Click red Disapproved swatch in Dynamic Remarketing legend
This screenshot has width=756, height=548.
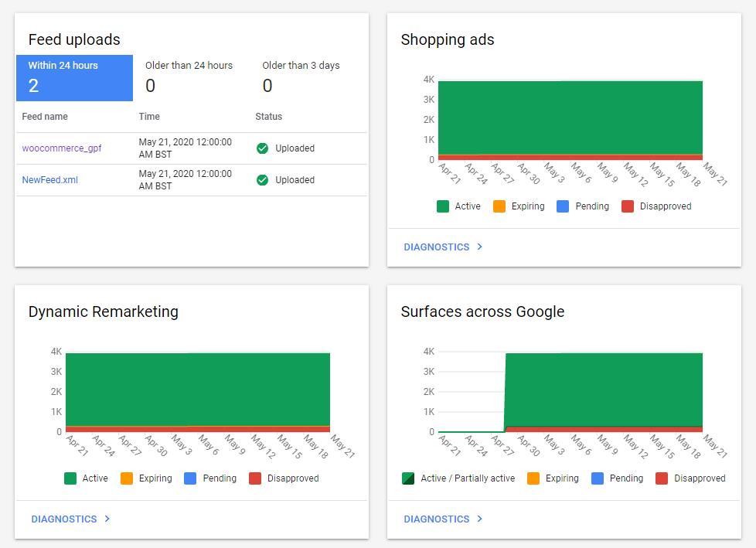point(255,478)
